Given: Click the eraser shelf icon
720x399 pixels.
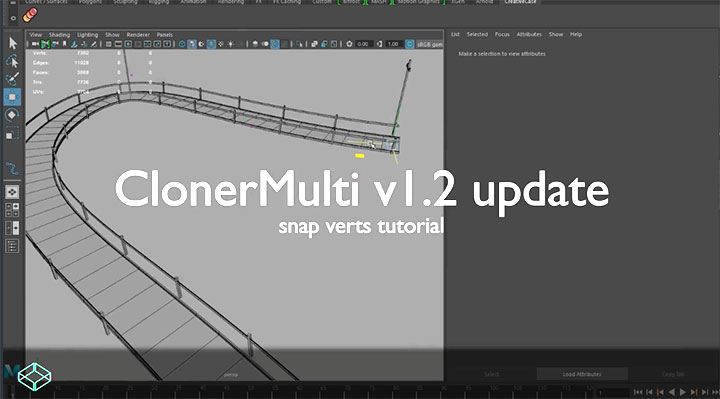Looking at the screenshot, I should 30,15.
